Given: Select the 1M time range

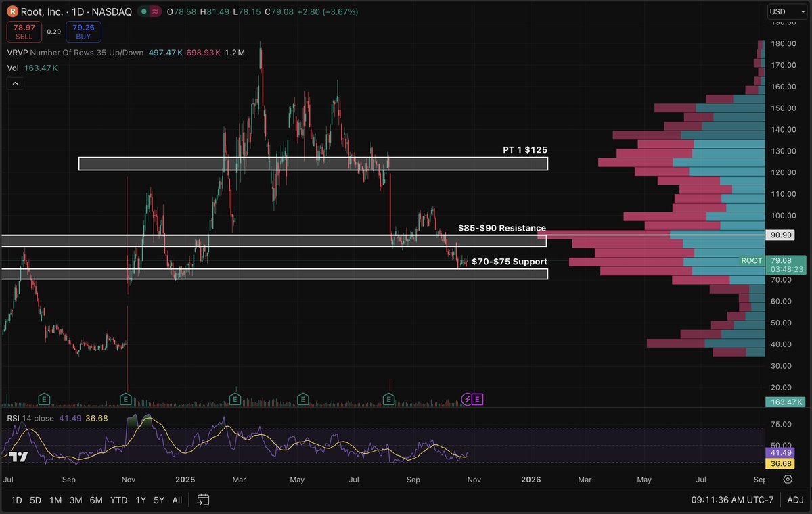Looking at the screenshot, I should pyautogui.click(x=55, y=500).
